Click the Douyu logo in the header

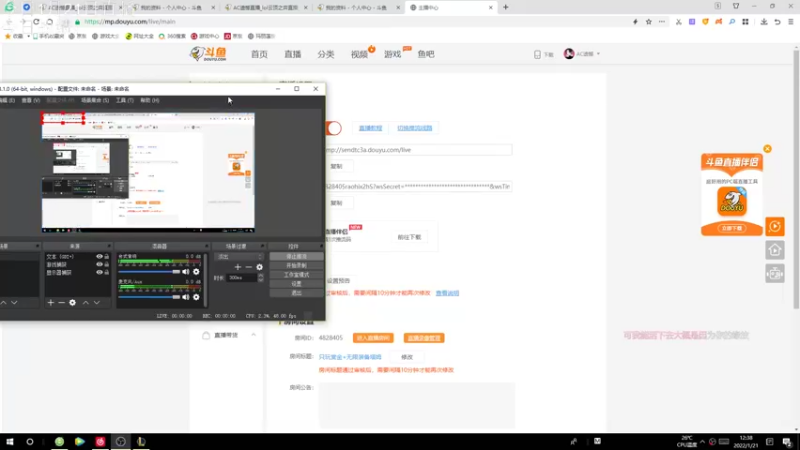click(208, 54)
